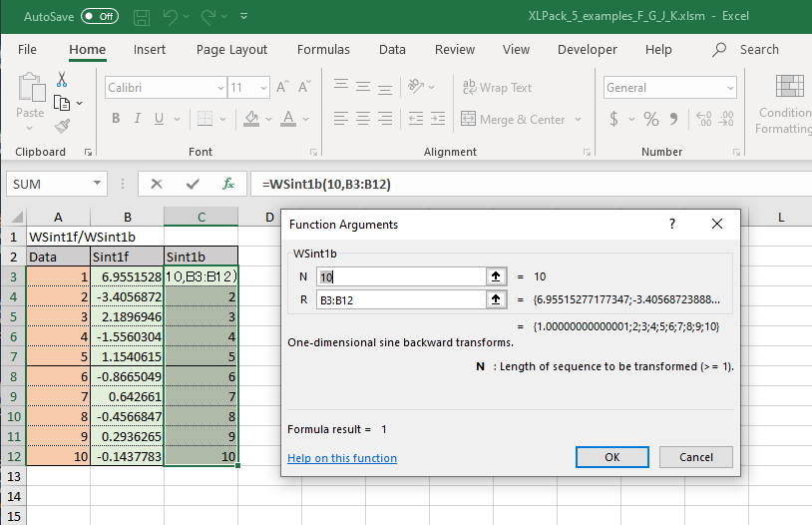Switch to the Page Layout tab
Screen dimensions: 812x525
(231, 50)
